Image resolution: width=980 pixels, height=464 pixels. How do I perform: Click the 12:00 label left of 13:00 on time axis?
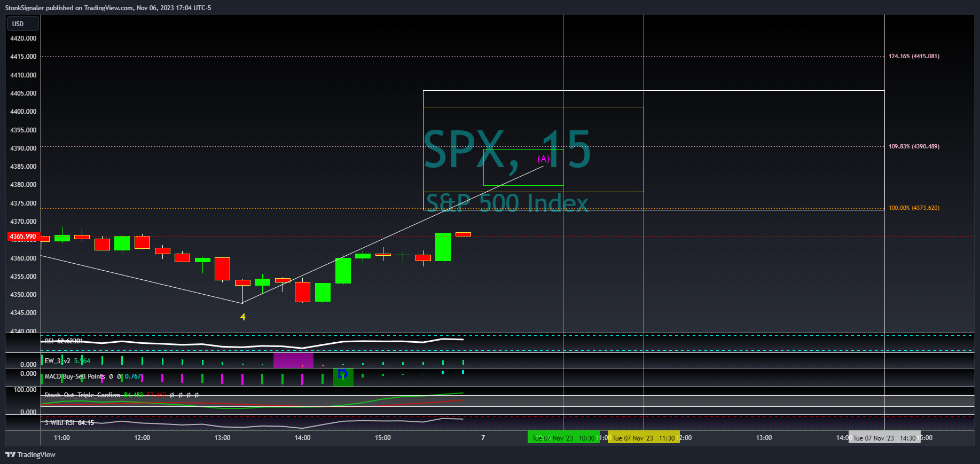coord(142,438)
